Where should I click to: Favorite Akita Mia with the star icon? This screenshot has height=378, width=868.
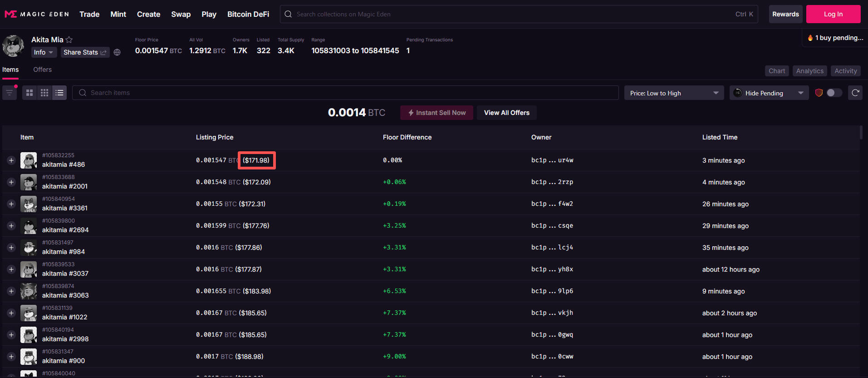(69, 40)
